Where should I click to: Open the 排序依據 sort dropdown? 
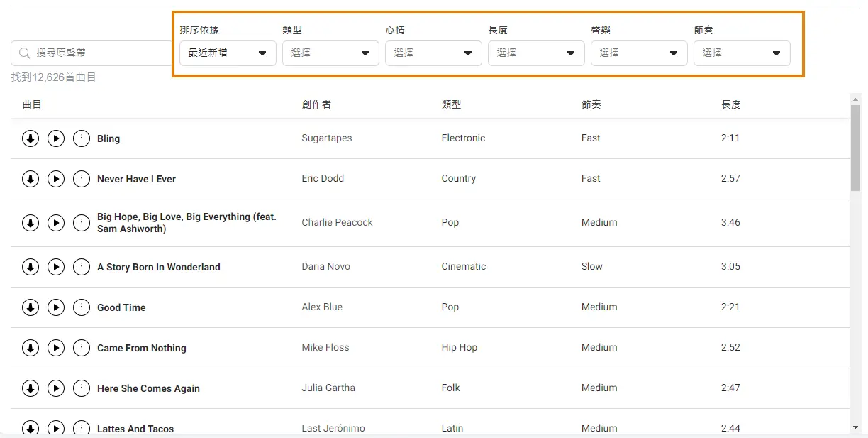point(228,53)
